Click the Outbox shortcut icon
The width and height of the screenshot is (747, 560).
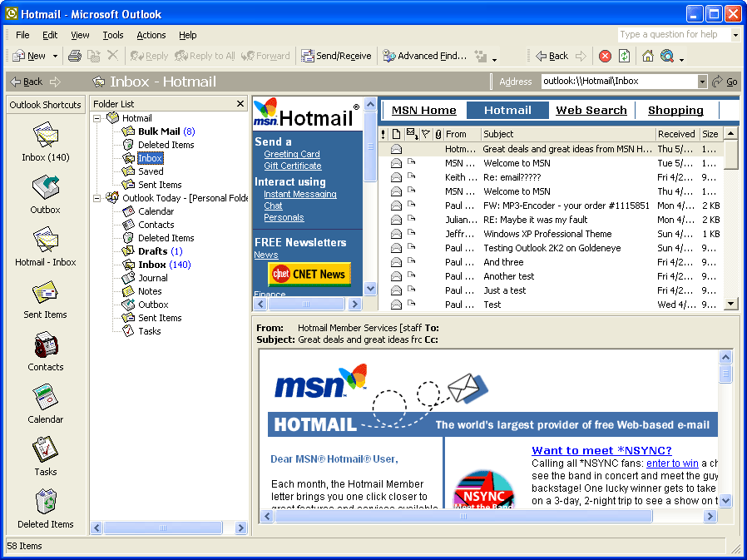pyautogui.click(x=46, y=189)
